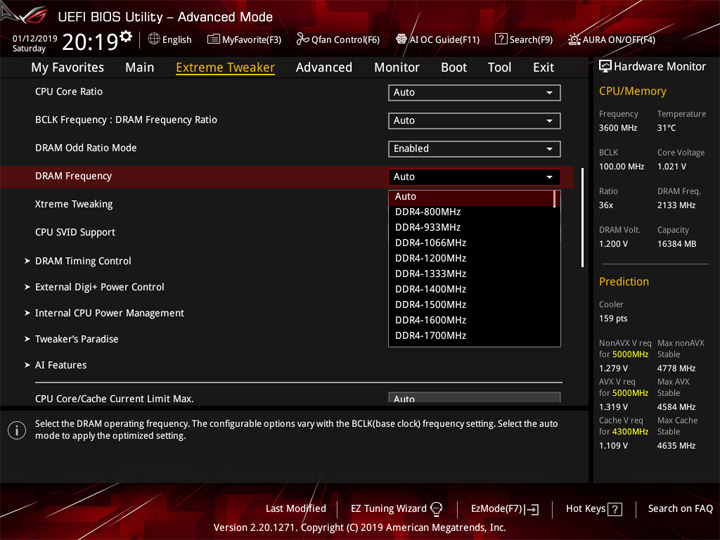Click the EzMode exit arrow icon
The image size is (720, 540).
[533, 509]
